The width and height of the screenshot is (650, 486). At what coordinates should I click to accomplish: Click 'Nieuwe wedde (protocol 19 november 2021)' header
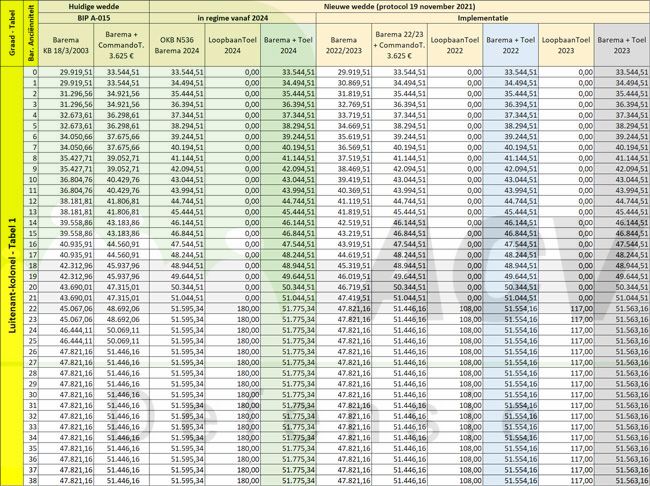[400, 6]
